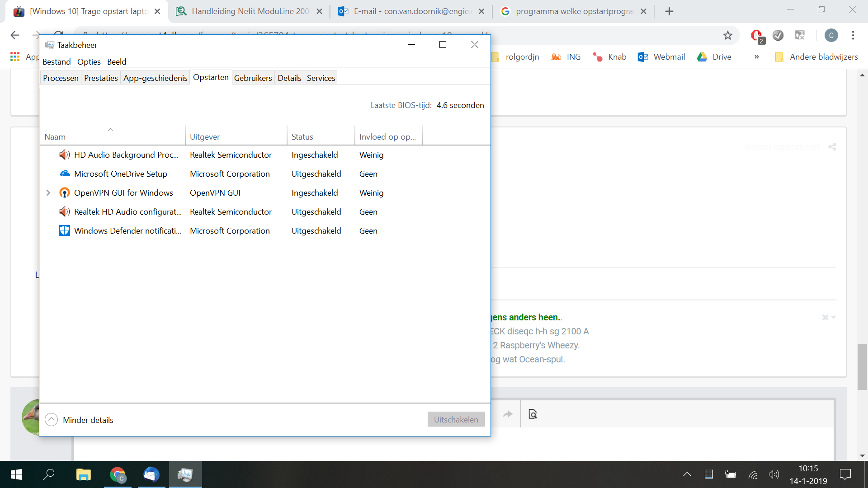Open a new Chrome tab

[x=669, y=11]
